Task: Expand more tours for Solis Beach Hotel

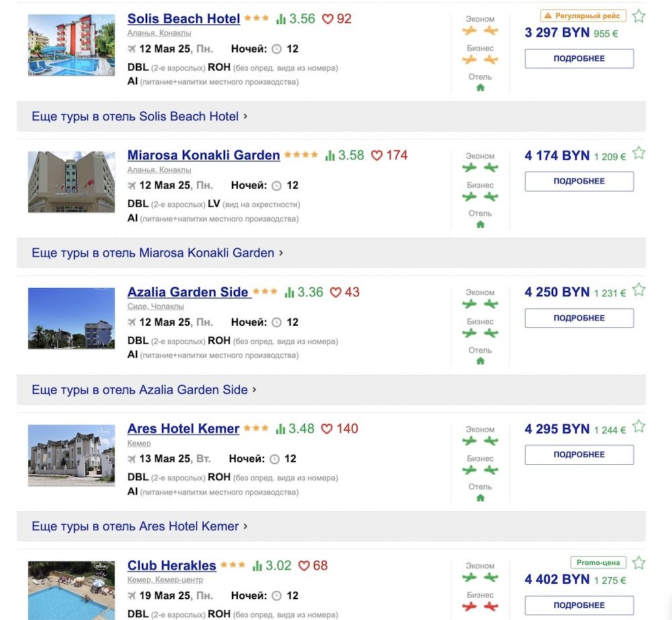Action: tap(134, 116)
